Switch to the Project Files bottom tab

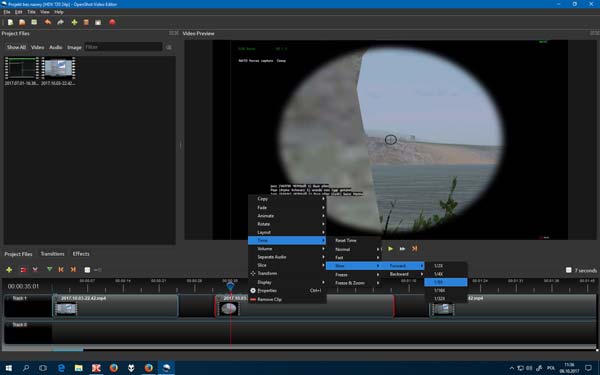18,254
